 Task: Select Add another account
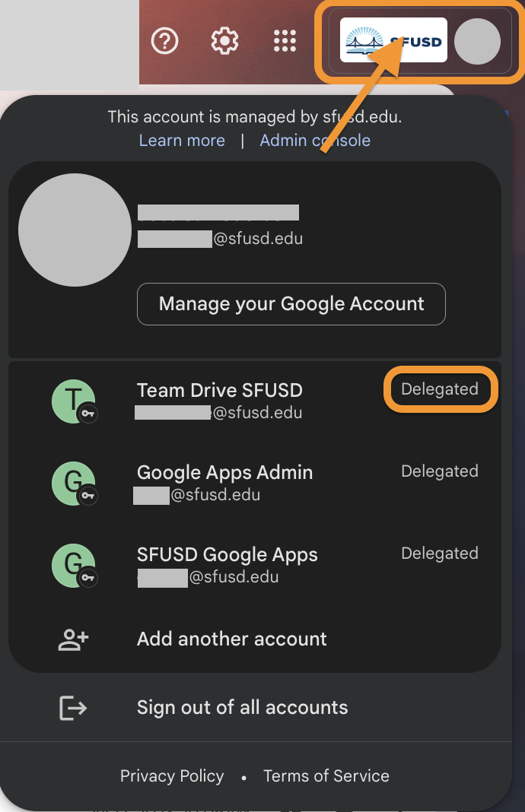pos(255,639)
